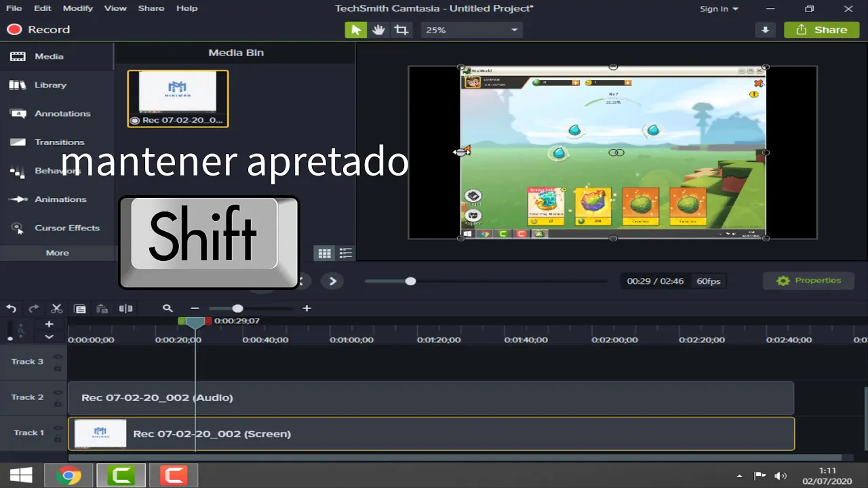This screenshot has width=868, height=488.
Task: Open the File menu
Action: [14, 8]
